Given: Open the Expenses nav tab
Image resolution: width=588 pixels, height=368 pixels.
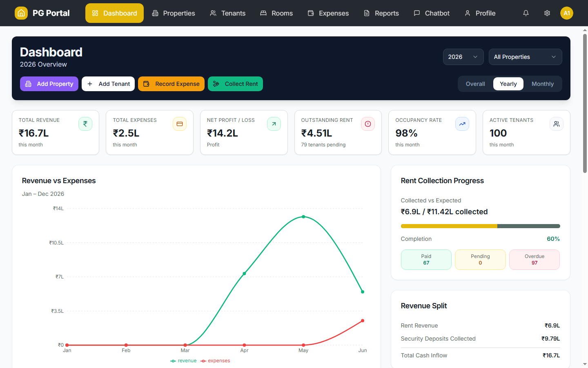Looking at the screenshot, I should [328, 13].
